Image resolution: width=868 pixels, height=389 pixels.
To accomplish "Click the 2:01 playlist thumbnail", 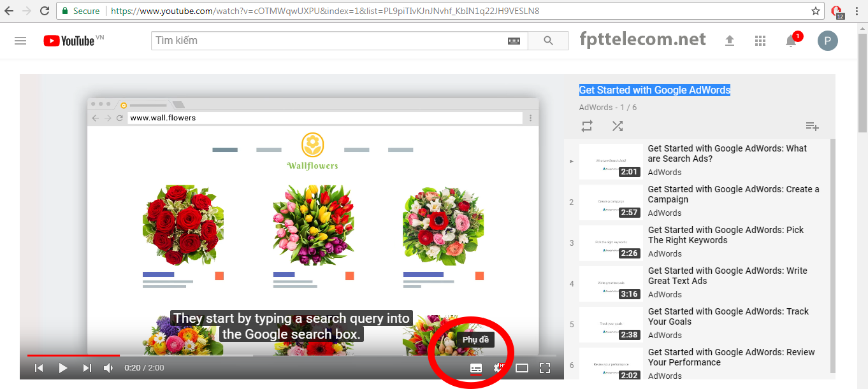I will [x=611, y=162].
